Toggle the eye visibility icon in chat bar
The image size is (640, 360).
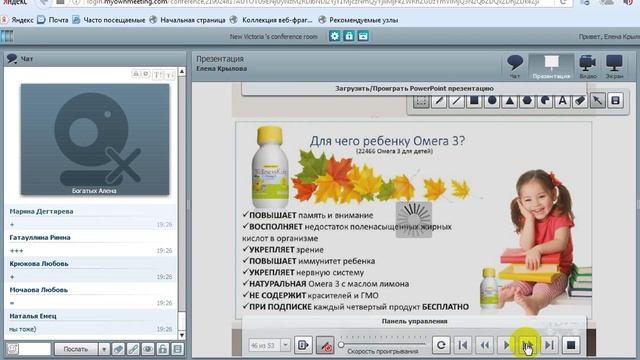[x=148, y=349]
